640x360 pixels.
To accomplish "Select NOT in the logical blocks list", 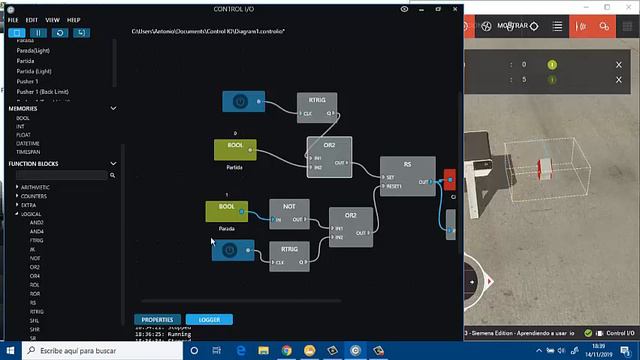I will (35, 258).
